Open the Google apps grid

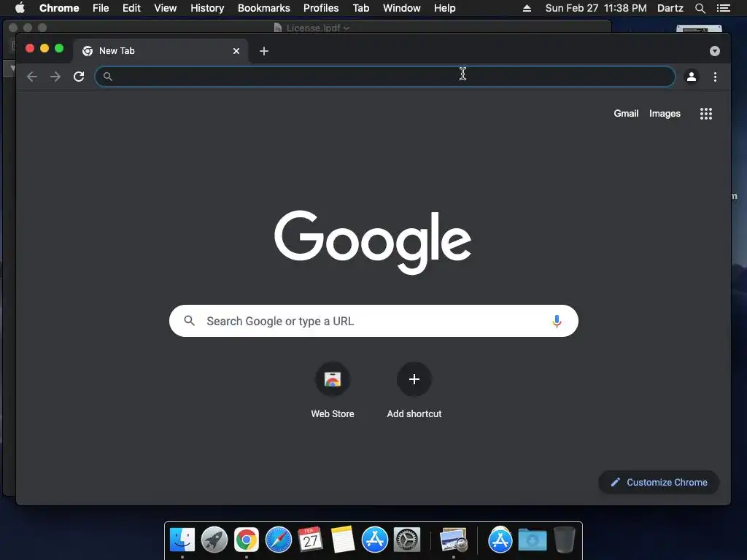pos(706,113)
